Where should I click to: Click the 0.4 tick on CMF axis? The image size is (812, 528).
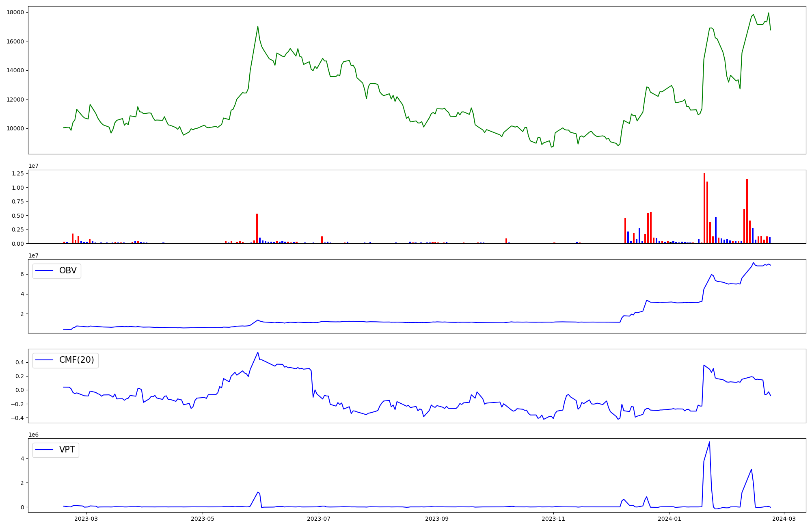pos(19,362)
